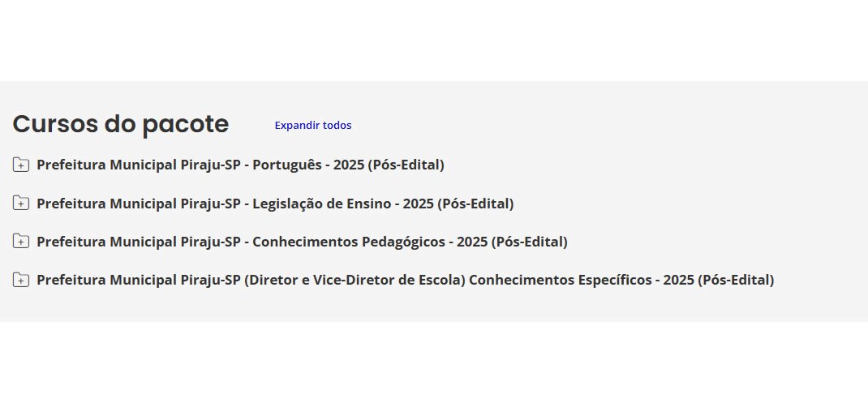This screenshot has height=403, width=868.
Task: Click the 'Expandir todos' link
Action: pos(312,126)
